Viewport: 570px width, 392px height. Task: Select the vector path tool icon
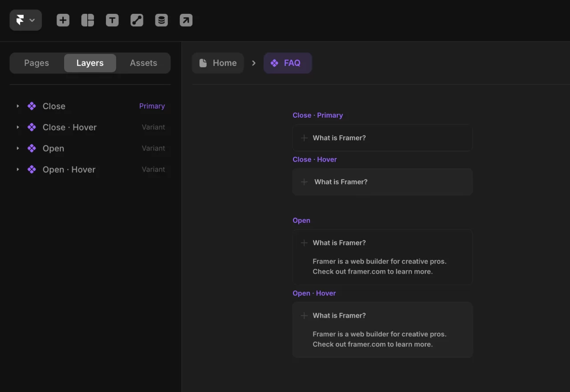(x=137, y=20)
